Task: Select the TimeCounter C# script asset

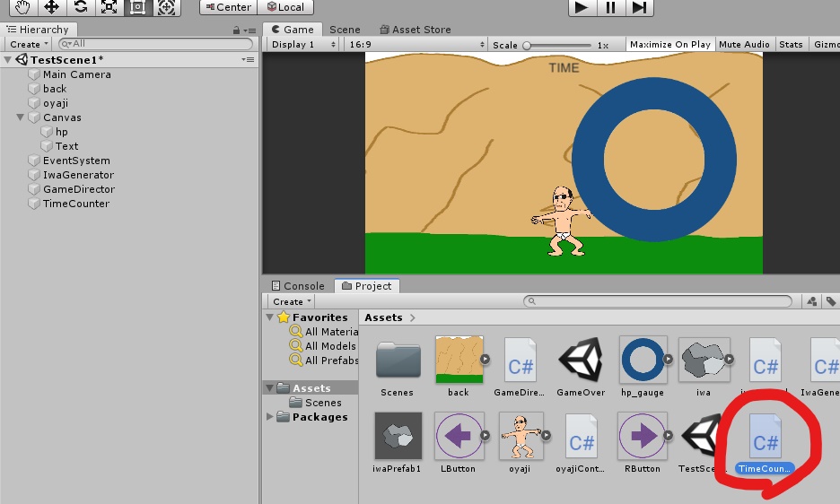Action: (x=765, y=445)
